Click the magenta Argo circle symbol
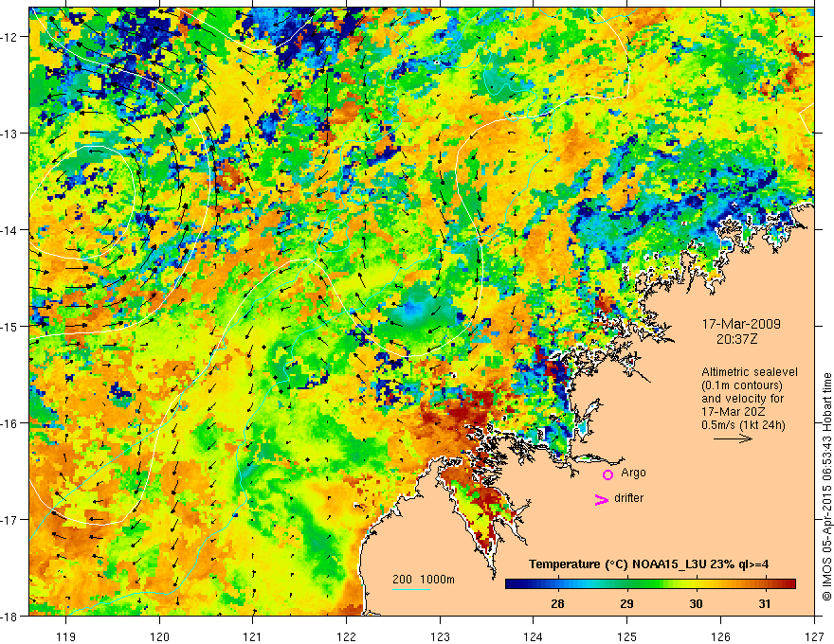Image resolution: width=834 pixels, height=644 pixels. (x=607, y=474)
